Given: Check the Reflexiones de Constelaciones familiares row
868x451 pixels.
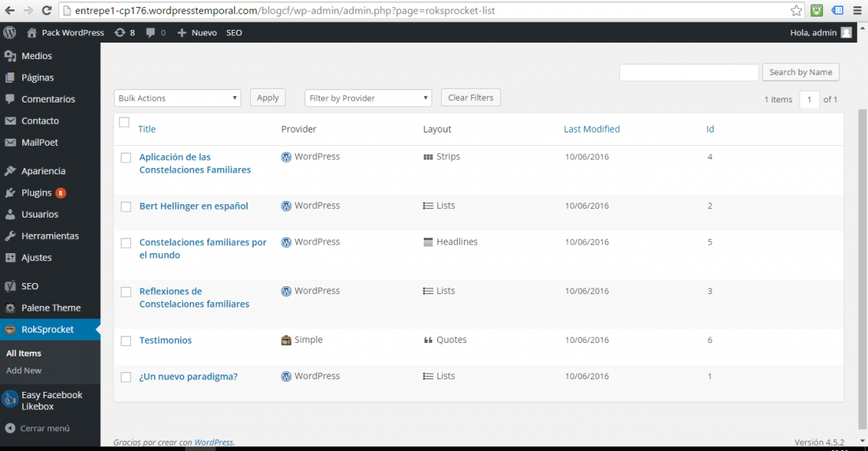Looking at the screenshot, I should [126, 292].
